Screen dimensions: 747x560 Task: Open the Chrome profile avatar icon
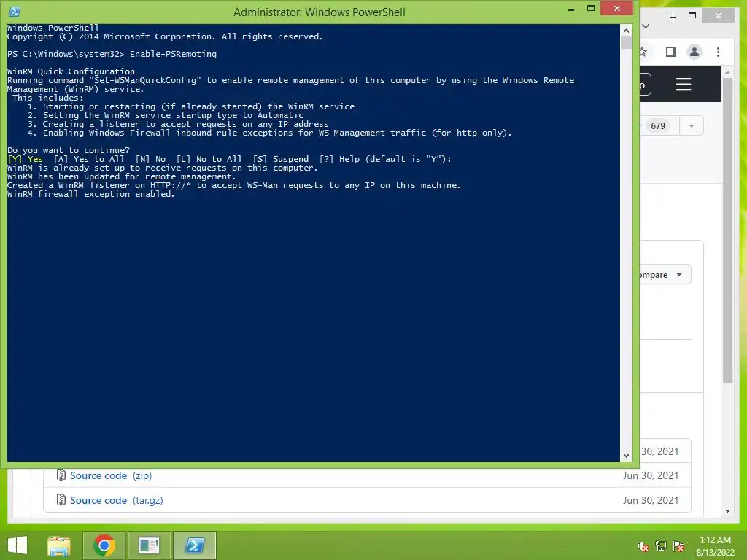point(694,52)
